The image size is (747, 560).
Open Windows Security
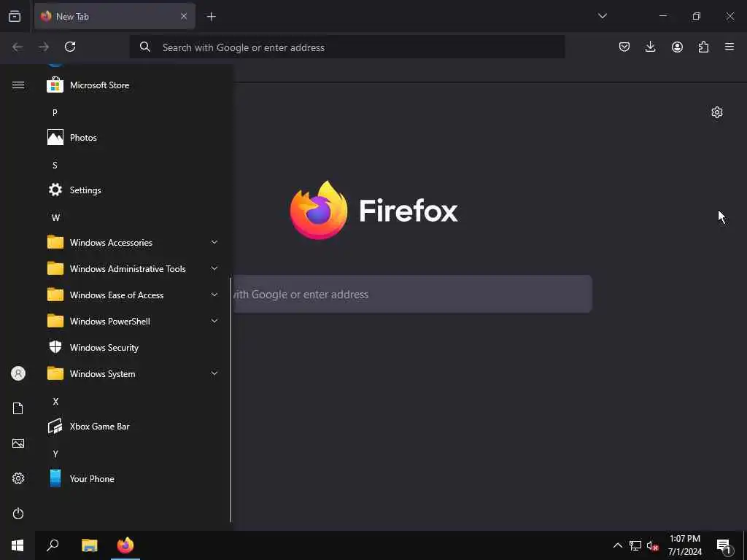coord(133,348)
